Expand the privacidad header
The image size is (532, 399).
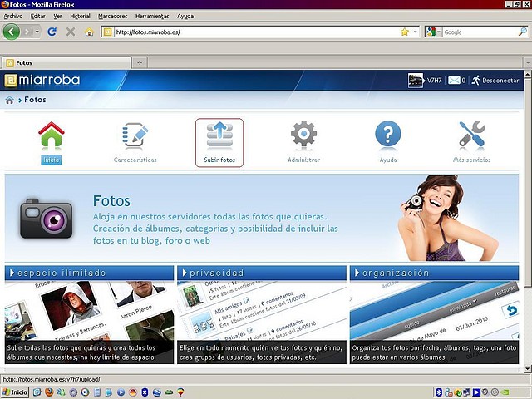(262, 273)
